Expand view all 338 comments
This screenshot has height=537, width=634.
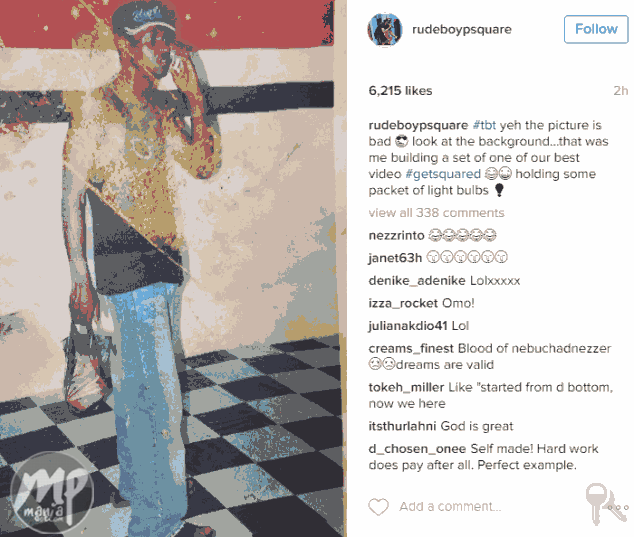tap(436, 213)
